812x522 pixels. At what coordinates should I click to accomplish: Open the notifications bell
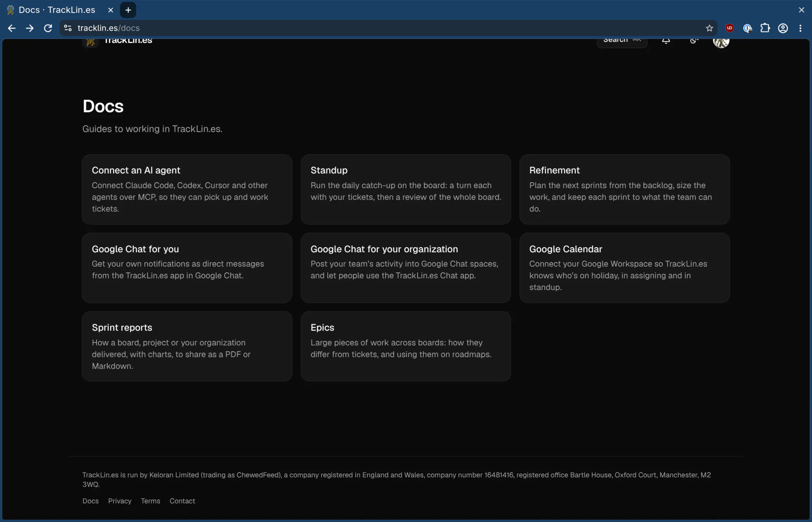(666, 40)
